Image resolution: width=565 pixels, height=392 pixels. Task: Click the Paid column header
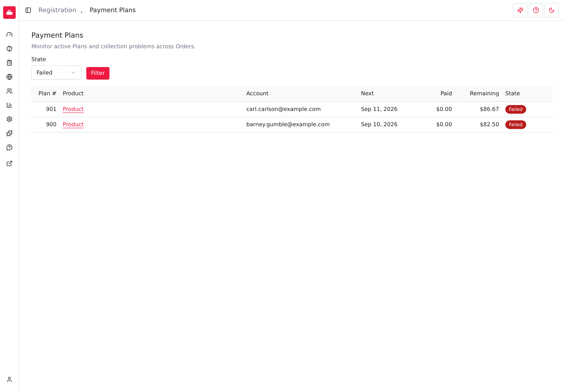click(x=446, y=93)
